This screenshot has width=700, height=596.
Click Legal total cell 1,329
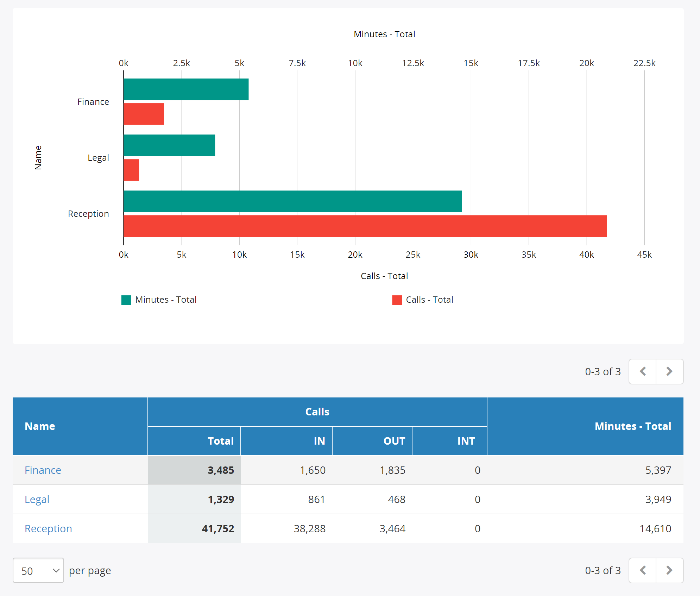pos(194,499)
